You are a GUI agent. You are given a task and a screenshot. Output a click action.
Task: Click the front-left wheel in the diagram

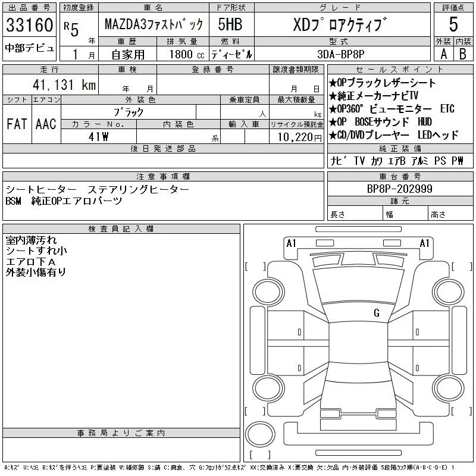click(269, 292)
